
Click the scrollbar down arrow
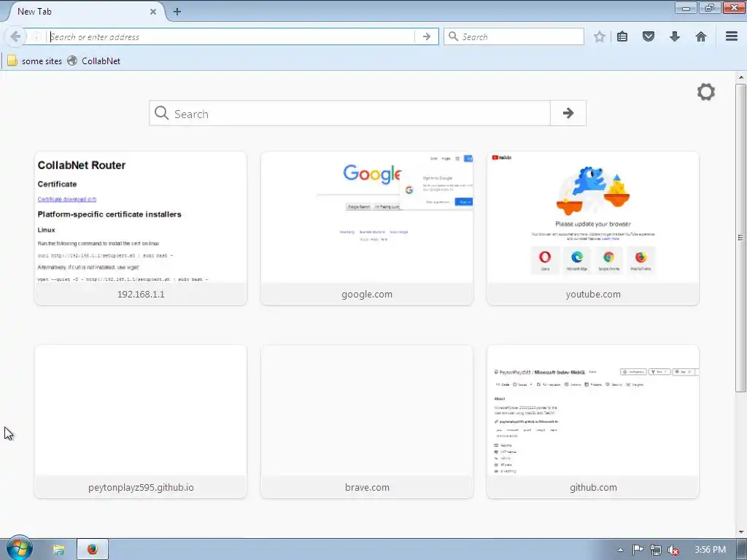coord(741,532)
